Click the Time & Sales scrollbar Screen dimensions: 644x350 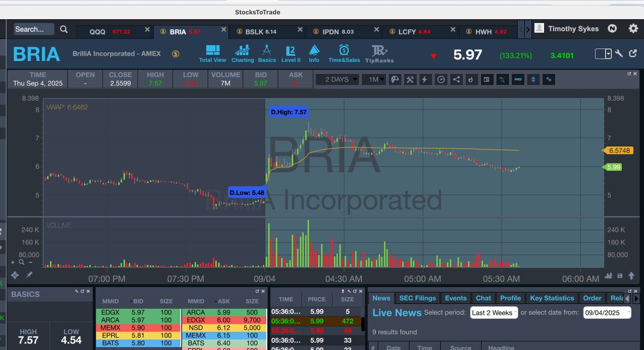coord(363,325)
